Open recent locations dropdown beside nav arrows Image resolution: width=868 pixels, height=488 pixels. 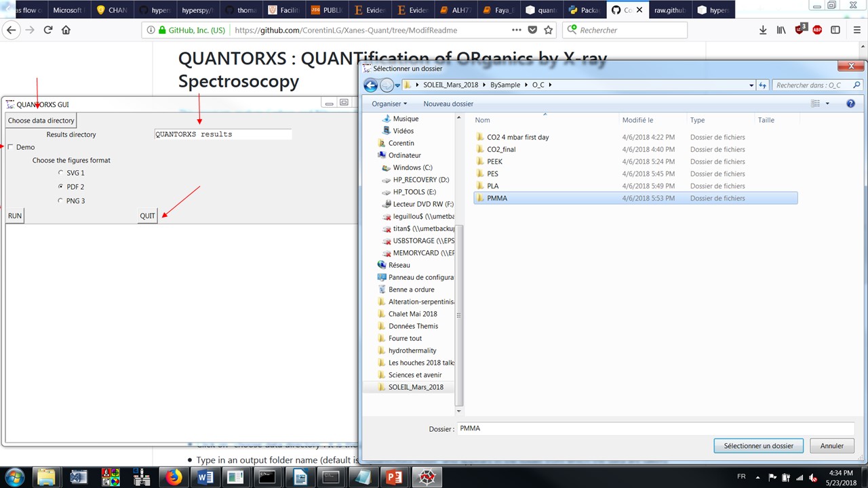pyautogui.click(x=397, y=85)
